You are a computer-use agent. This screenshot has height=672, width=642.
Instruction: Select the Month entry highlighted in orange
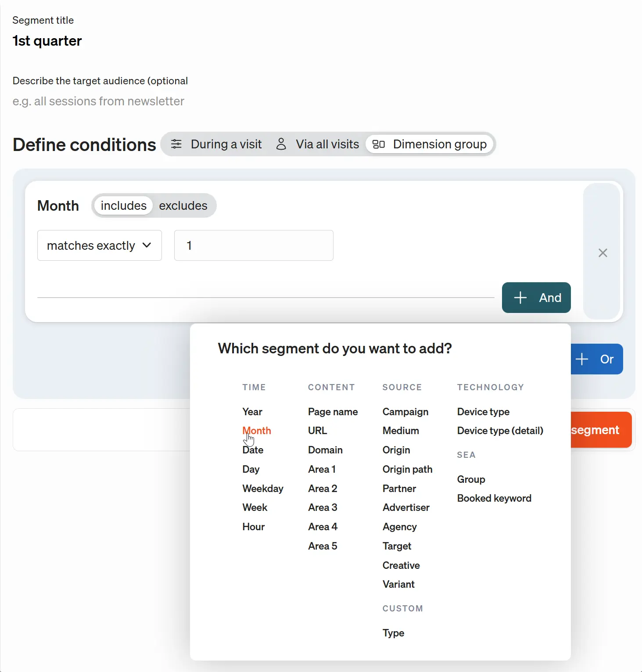coord(256,431)
